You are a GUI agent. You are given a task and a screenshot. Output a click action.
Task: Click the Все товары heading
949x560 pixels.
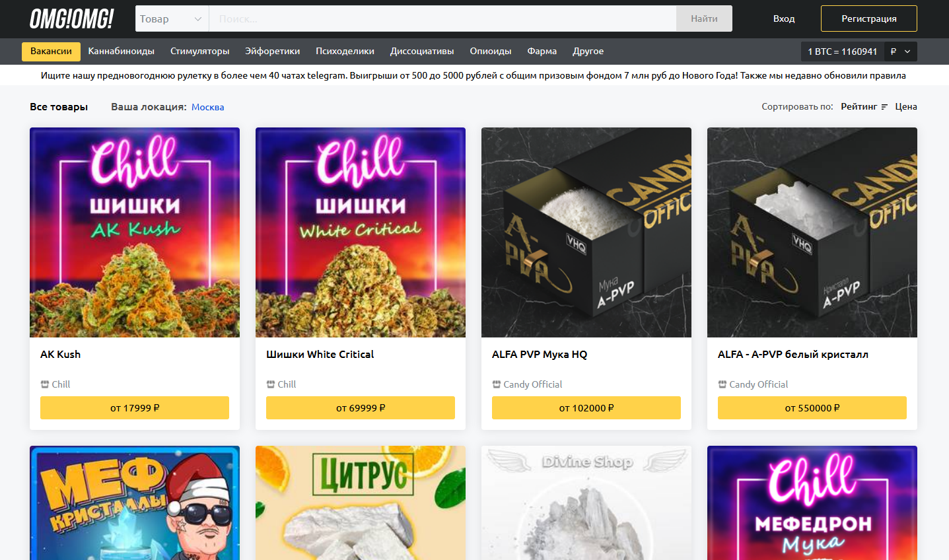click(x=59, y=107)
